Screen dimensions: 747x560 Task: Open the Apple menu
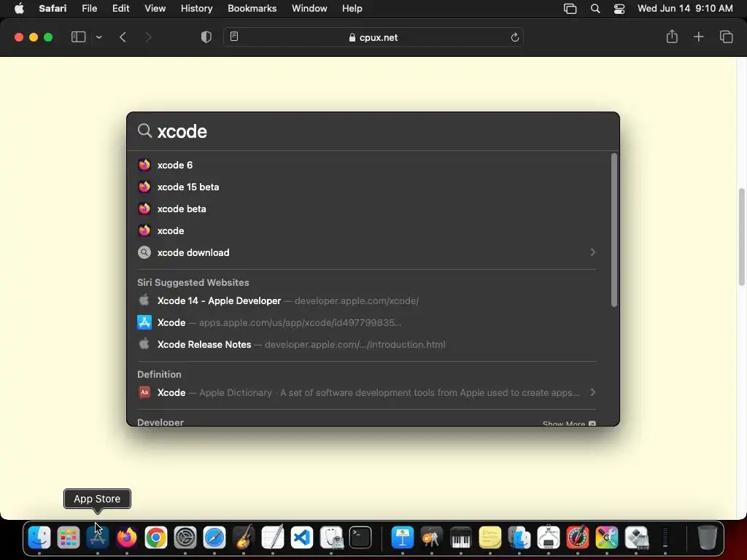[x=19, y=8]
